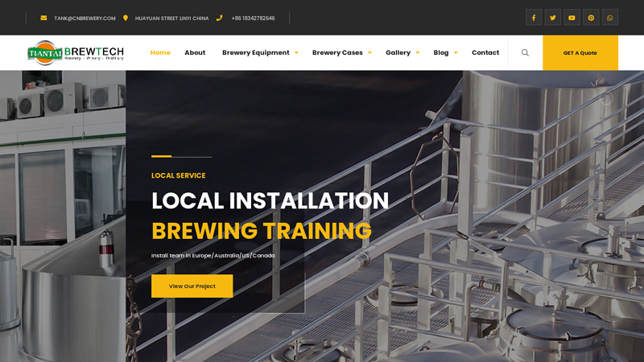This screenshot has height=362, width=644.
Task: Open the About page
Action: click(x=195, y=52)
